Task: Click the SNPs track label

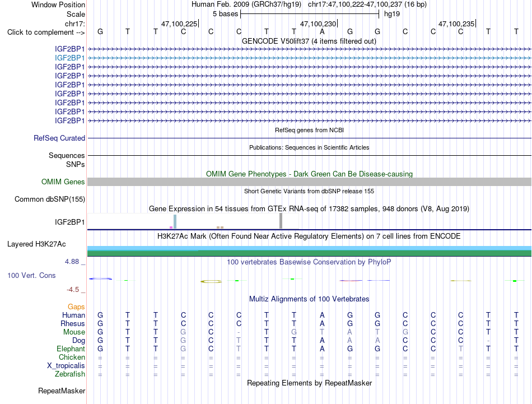Action: pyautogui.click(x=76, y=164)
